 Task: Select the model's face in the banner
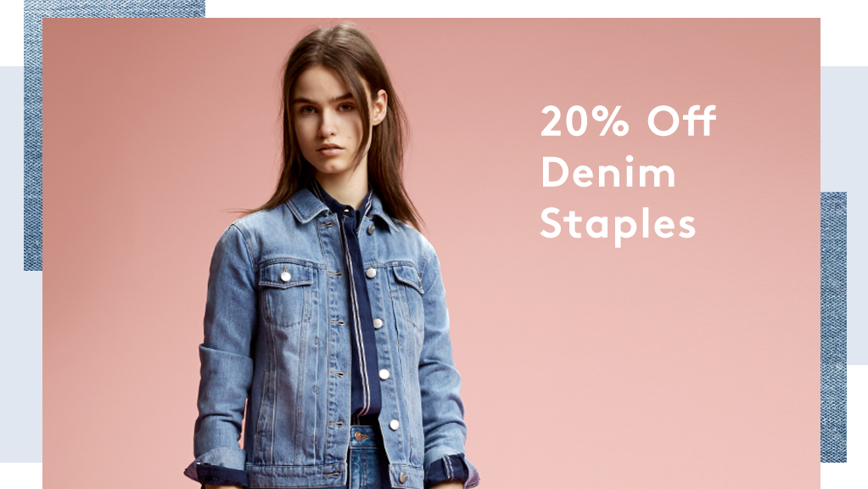(x=329, y=125)
